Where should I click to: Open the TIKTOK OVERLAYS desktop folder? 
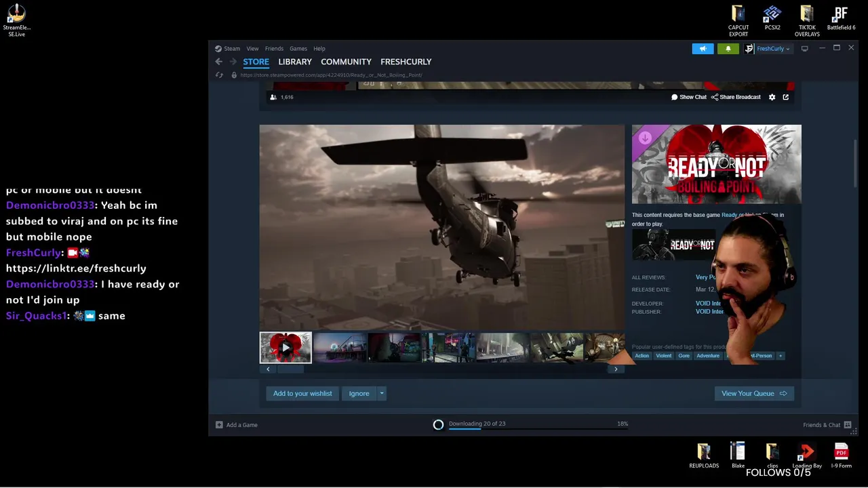807,21
